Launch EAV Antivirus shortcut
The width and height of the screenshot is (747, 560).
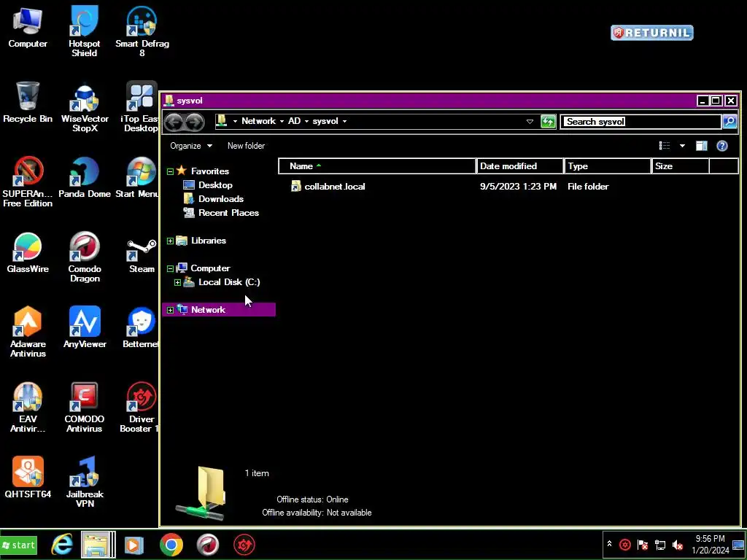tap(28, 408)
